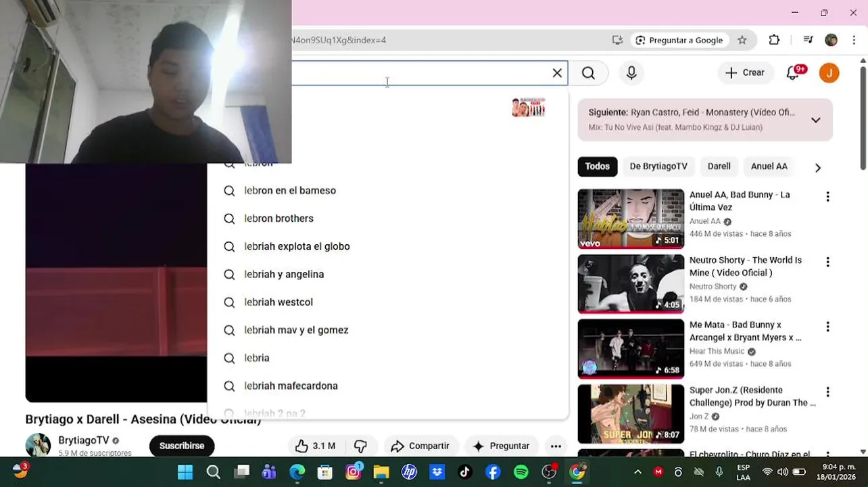Choose suggestion 'lebriah y angelina'
The height and width of the screenshot is (487, 868).
coord(388,274)
